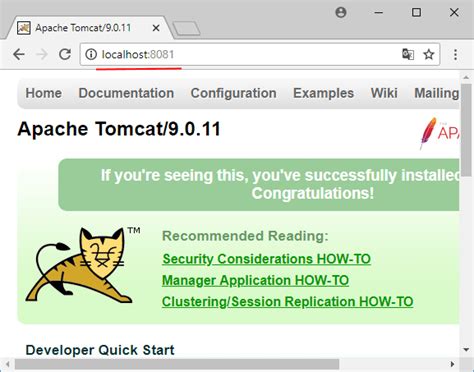
Task: Open the Chrome user profile icon
Action: pyautogui.click(x=341, y=13)
